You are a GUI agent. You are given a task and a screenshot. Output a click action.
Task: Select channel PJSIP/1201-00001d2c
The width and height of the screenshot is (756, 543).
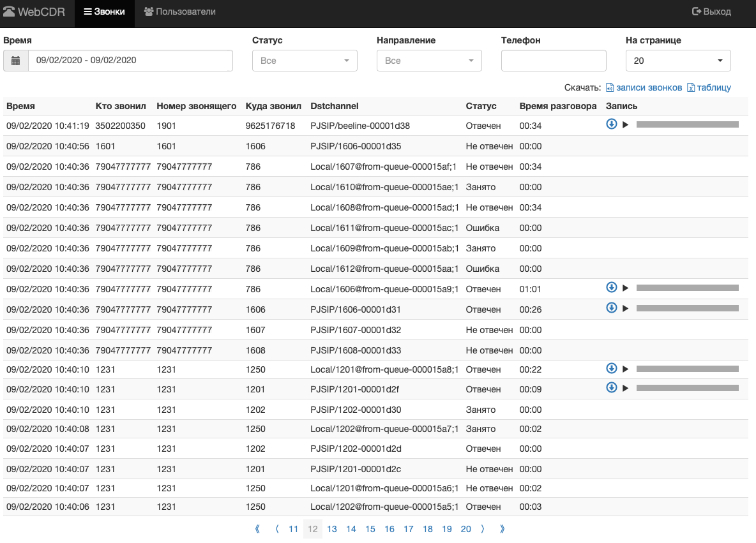(356, 469)
